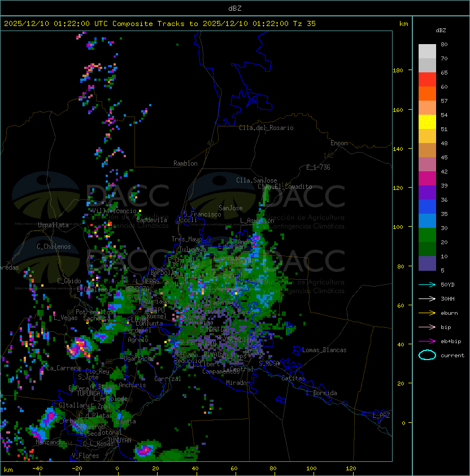Pick the slate 5-10 dBZ swatch
The height and width of the screenshot is (476, 470).
427,263
